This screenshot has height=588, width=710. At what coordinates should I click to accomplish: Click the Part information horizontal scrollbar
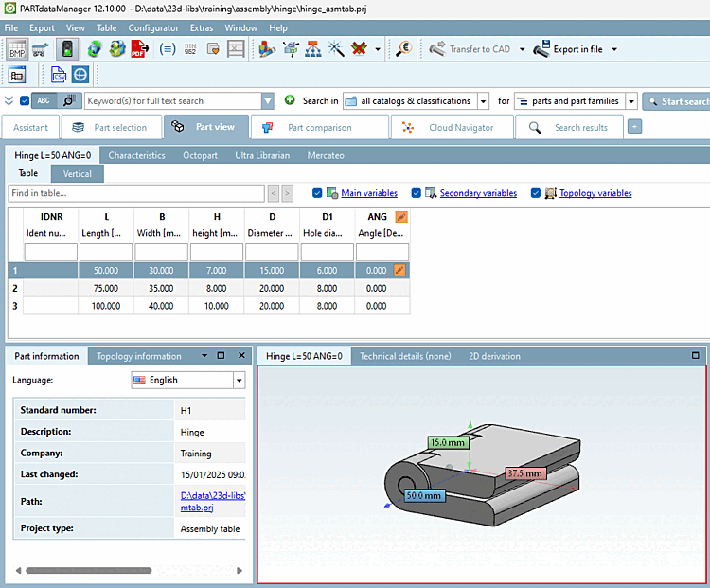coord(88,571)
